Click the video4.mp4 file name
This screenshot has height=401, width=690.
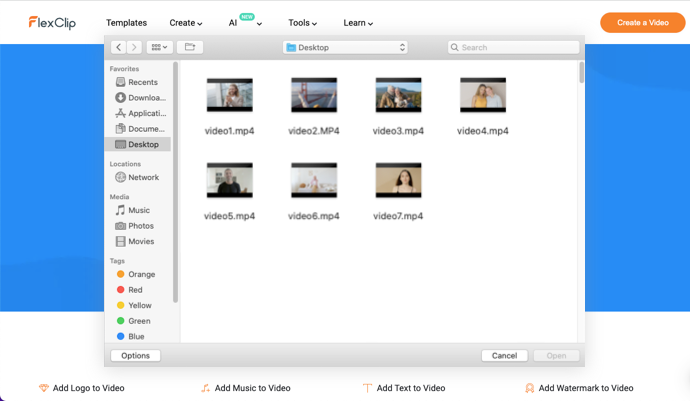pos(483,131)
